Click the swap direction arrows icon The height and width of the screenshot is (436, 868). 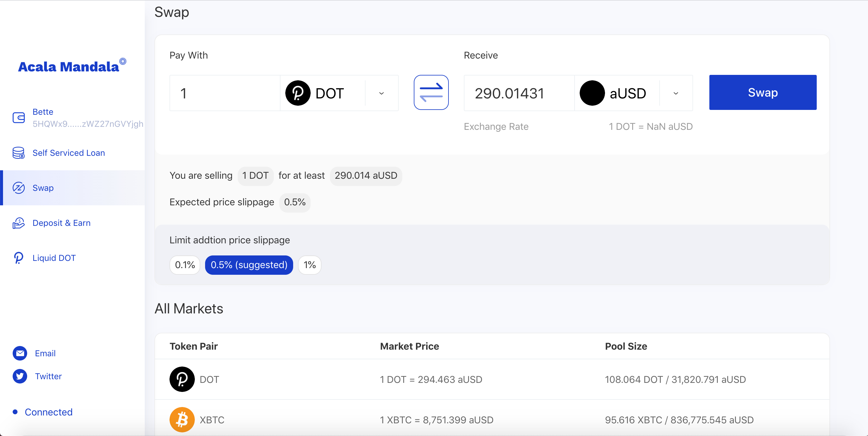pos(431,92)
